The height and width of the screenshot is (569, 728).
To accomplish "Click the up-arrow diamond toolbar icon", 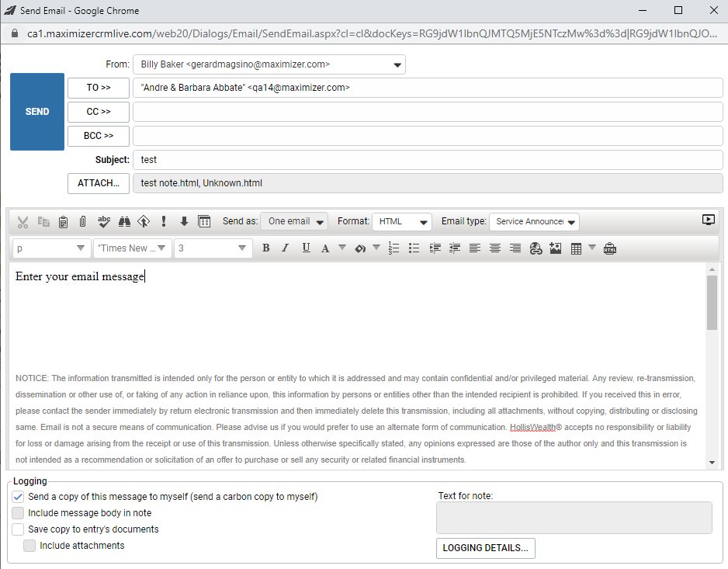I will click(144, 221).
